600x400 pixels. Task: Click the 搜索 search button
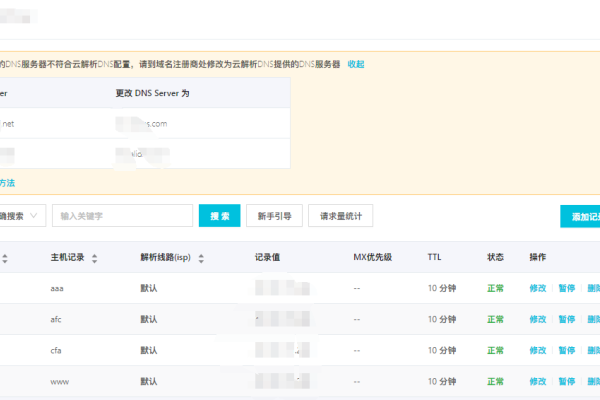point(220,216)
